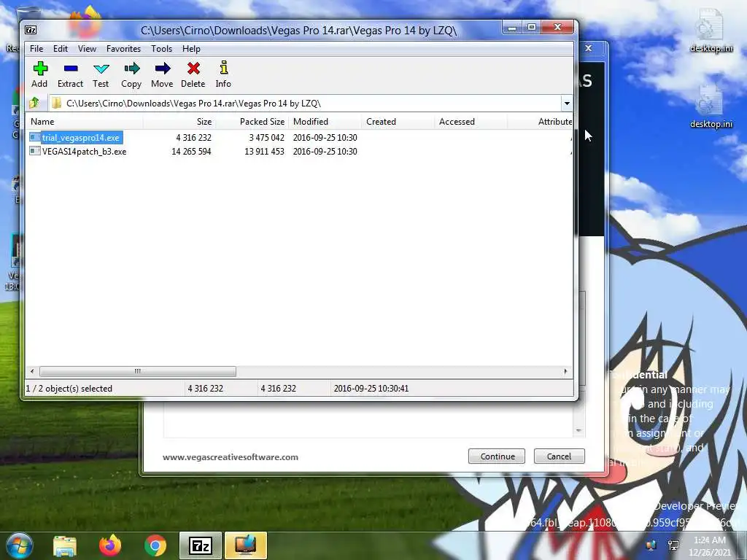Click size value 14 265 594
Screen dimensions: 747x560
coord(191,152)
